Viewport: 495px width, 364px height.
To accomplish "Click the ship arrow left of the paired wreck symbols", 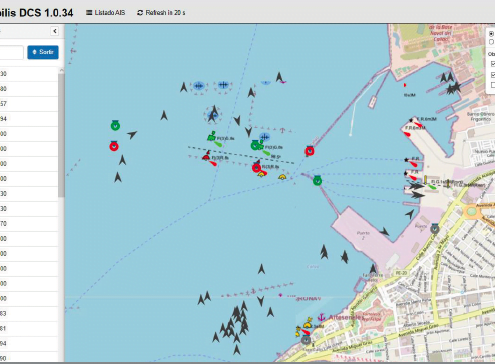I will pos(184,87).
